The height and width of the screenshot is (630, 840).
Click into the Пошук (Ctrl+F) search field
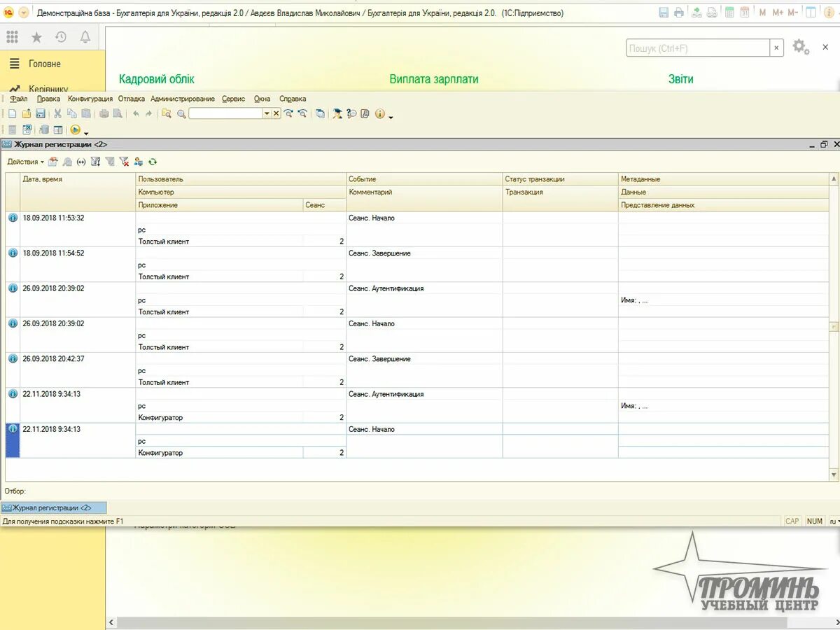click(x=698, y=48)
